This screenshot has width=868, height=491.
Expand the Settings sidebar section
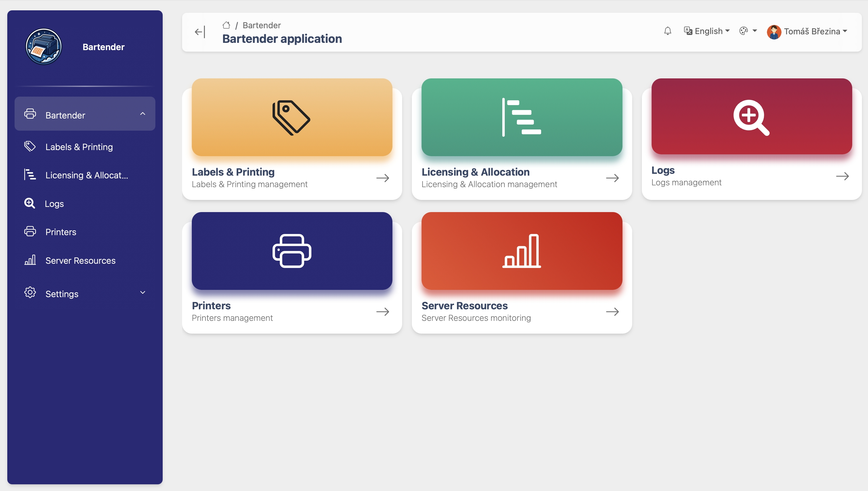143,293
